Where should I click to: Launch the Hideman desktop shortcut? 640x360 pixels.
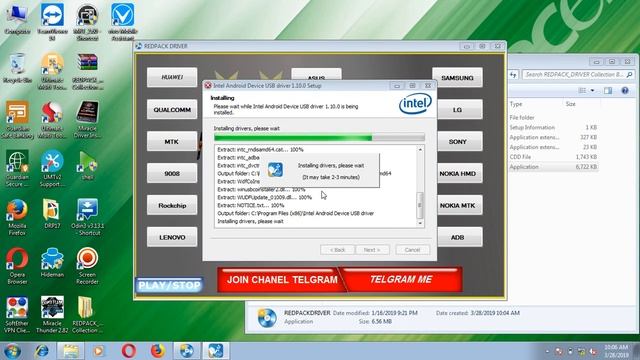click(x=52, y=262)
